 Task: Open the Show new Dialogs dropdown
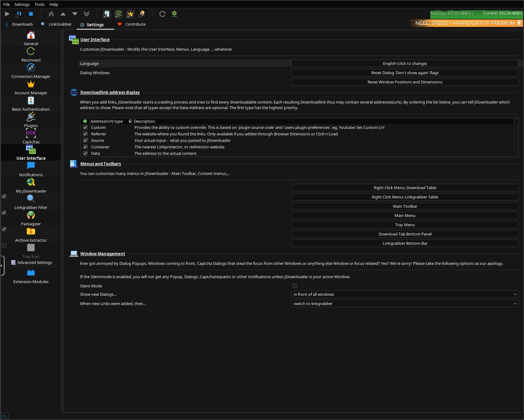click(405, 294)
